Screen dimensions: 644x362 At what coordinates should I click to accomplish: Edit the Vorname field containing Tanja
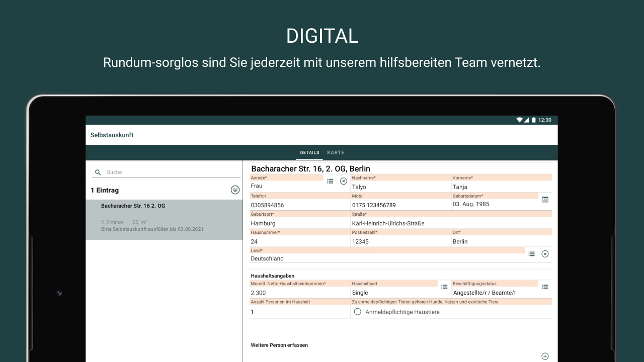[x=502, y=184]
